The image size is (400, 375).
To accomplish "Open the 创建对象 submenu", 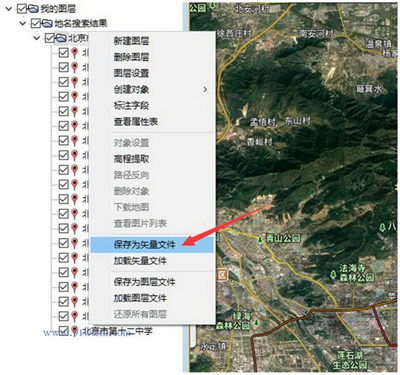I will point(152,89).
